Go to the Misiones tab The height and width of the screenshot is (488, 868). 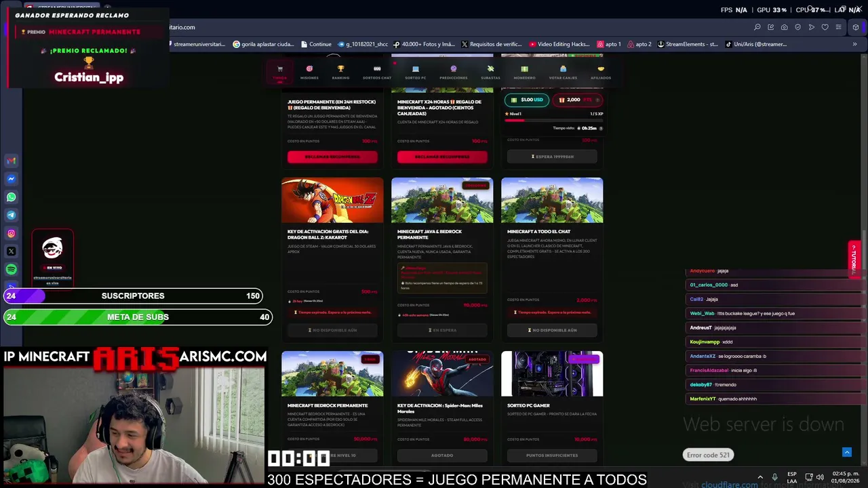[309, 72]
